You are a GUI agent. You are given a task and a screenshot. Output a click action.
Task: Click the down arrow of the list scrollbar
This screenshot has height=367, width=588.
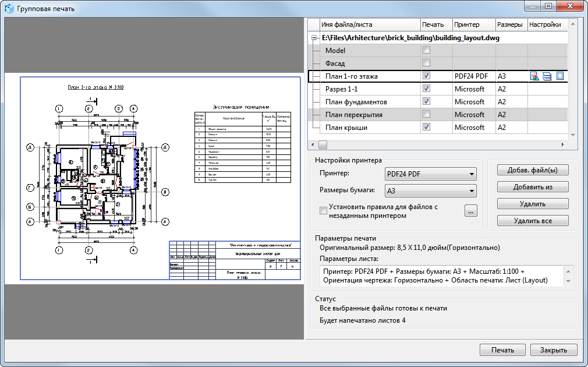[573, 135]
